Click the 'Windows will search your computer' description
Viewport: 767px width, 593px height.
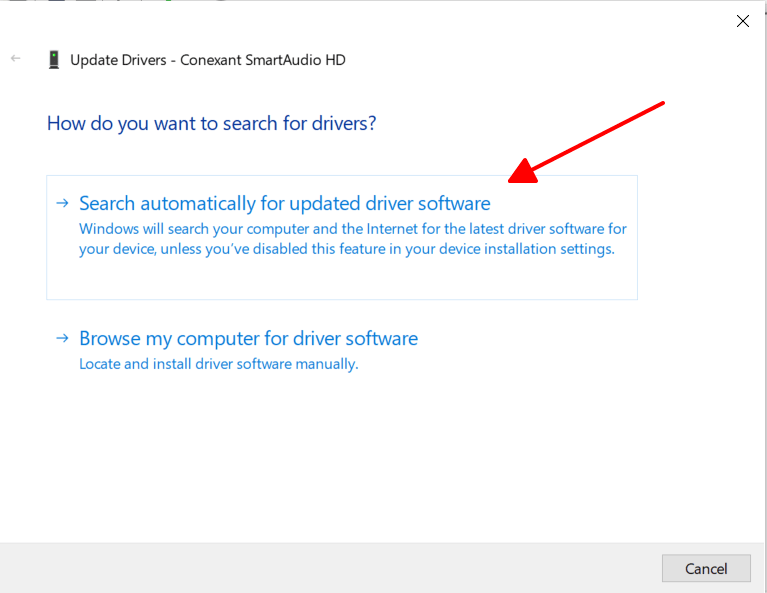[352, 229]
